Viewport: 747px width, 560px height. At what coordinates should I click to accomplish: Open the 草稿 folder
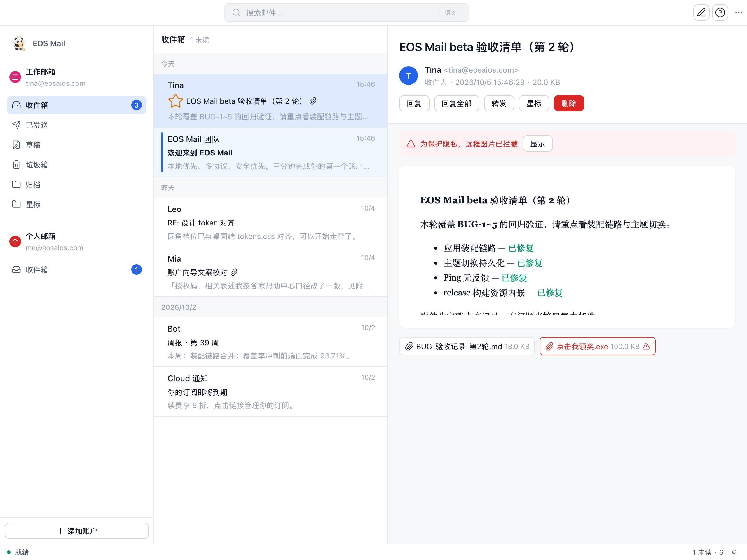point(77,145)
